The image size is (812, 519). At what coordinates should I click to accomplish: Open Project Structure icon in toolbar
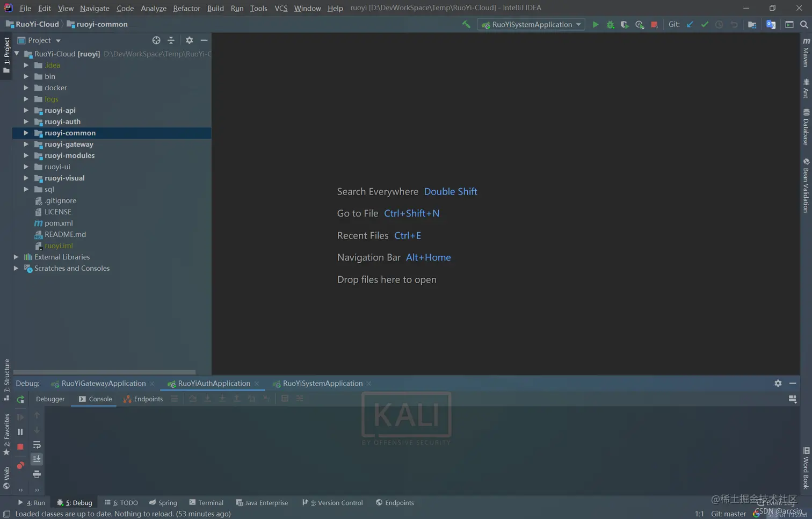pos(752,24)
